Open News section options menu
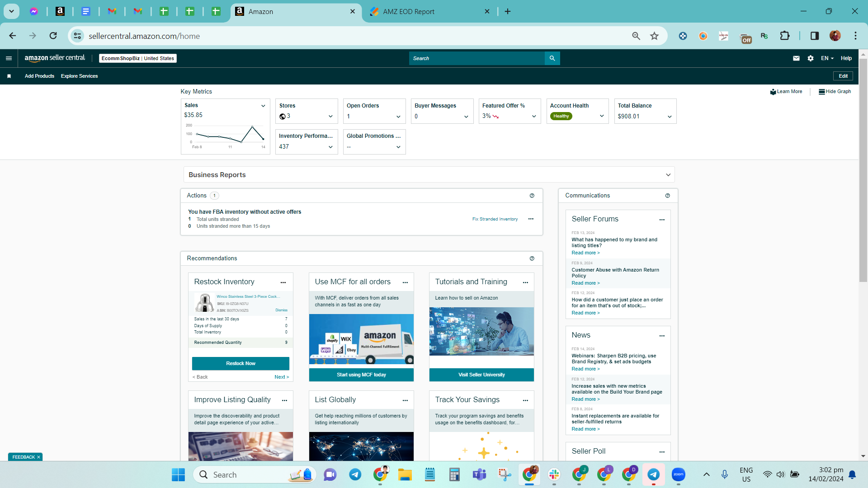Screen dimensions: 868x488 coord(662,336)
